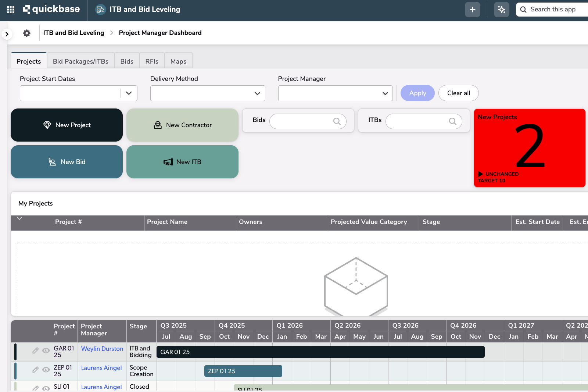Open the app grid waffle menu
This screenshot has width=588, height=392.
10,9
